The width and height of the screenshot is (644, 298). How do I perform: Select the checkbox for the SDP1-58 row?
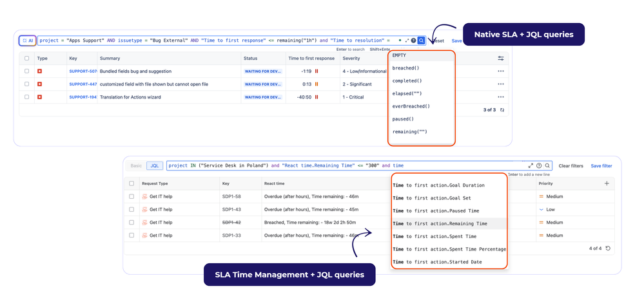pos(132,197)
